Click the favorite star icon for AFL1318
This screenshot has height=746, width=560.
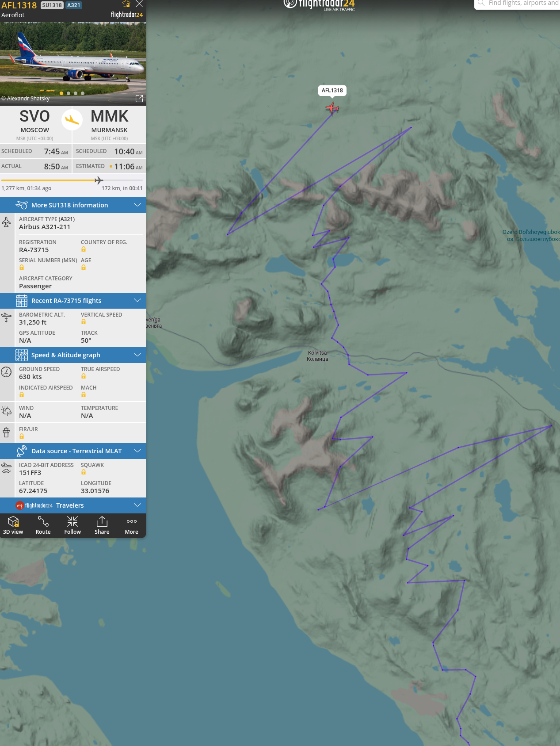126,4
